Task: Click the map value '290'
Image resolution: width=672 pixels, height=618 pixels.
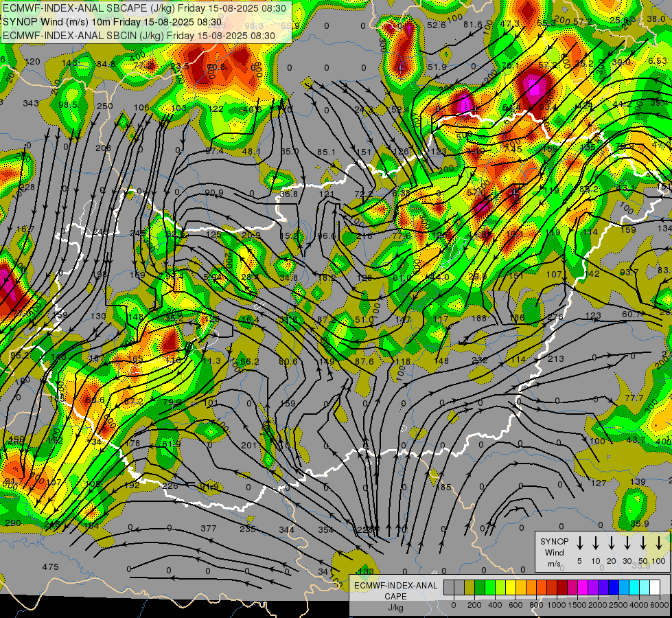Action: (13, 523)
